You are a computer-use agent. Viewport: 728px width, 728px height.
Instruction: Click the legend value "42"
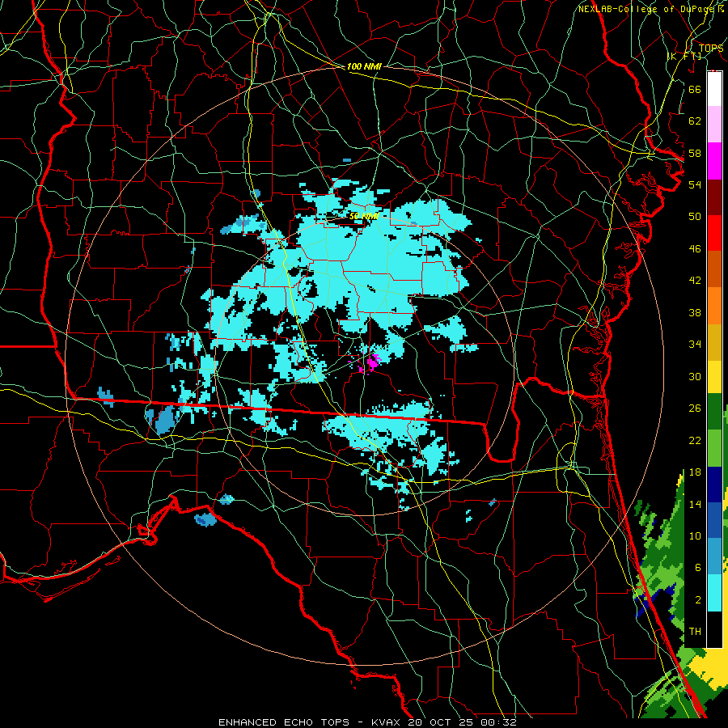(695, 281)
